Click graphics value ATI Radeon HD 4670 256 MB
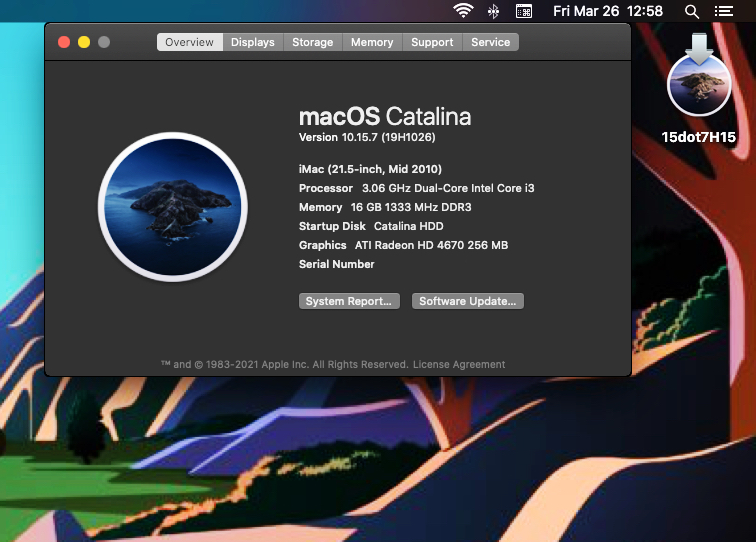Screen dimensions: 756x542 point(432,245)
